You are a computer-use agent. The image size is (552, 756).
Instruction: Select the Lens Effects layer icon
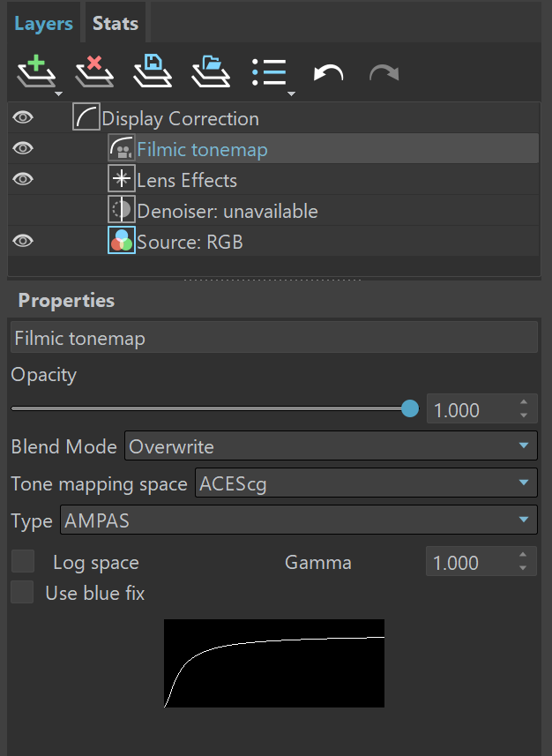click(122, 179)
